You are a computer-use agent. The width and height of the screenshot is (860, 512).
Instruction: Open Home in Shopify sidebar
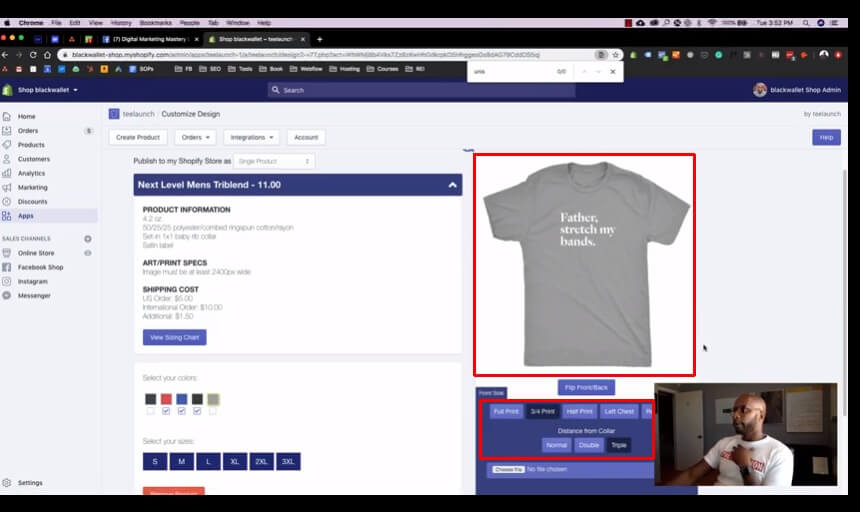point(26,116)
